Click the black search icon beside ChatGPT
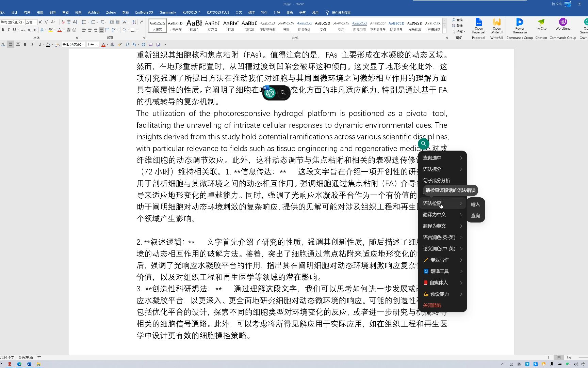Screen dimensions: 588x368 click(x=283, y=93)
